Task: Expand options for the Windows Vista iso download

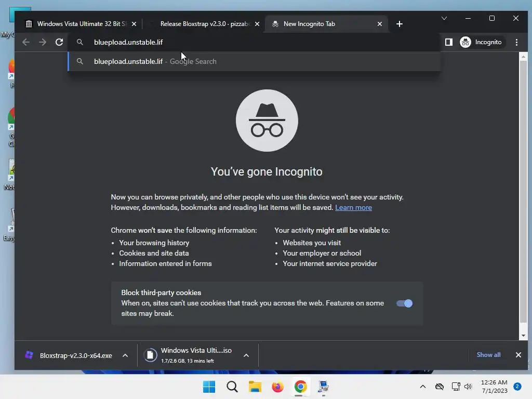Action: pos(246,355)
